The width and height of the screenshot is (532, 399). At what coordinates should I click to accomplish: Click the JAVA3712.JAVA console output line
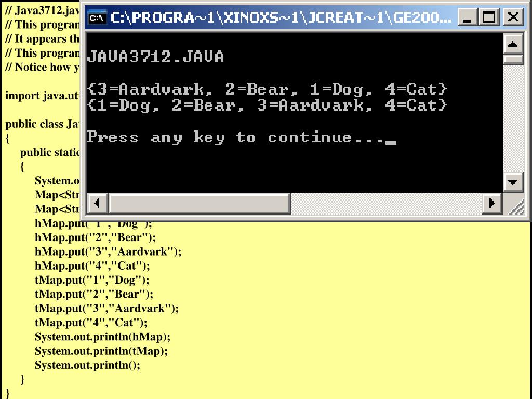tap(155, 57)
